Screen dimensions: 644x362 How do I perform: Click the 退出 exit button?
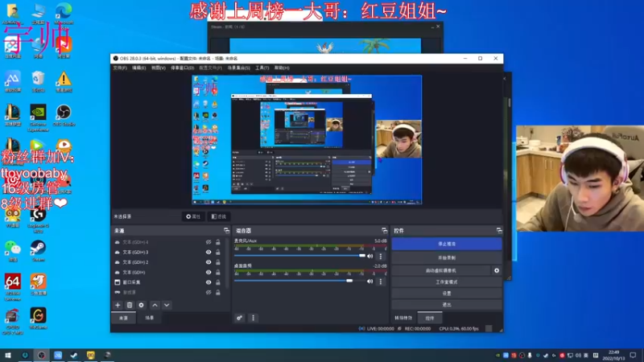447,305
